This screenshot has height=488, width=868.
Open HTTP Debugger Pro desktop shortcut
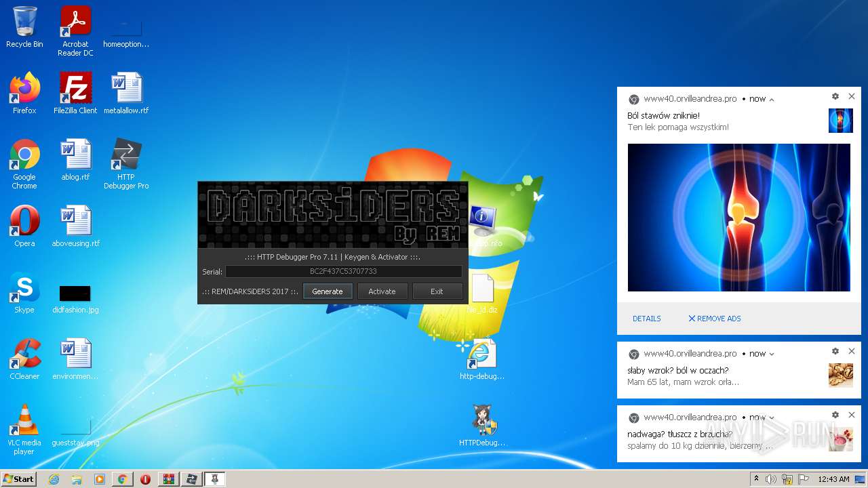[x=126, y=163]
